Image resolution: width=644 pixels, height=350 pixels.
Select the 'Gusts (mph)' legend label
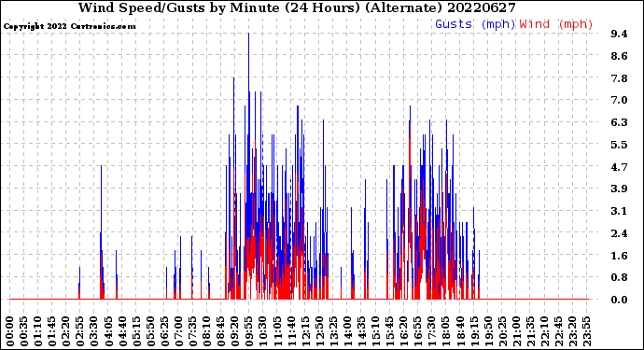(x=475, y=24)
